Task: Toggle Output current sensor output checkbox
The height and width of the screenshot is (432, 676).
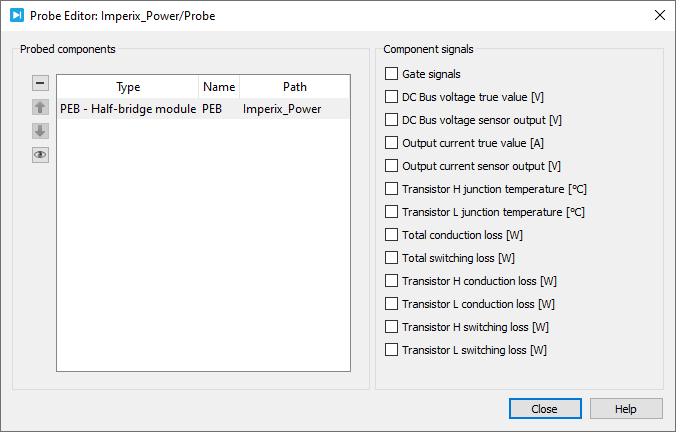Action: click(391, 166)
